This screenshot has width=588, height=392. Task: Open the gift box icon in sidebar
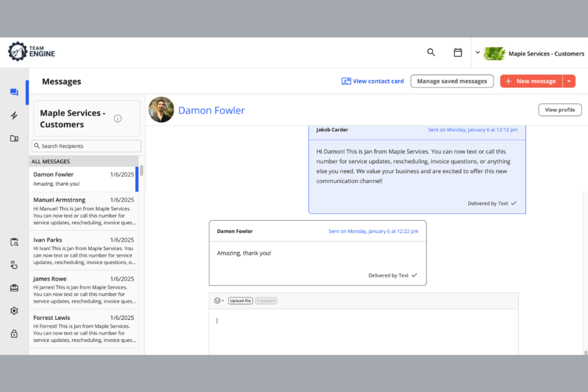click(x=14, y=288)
